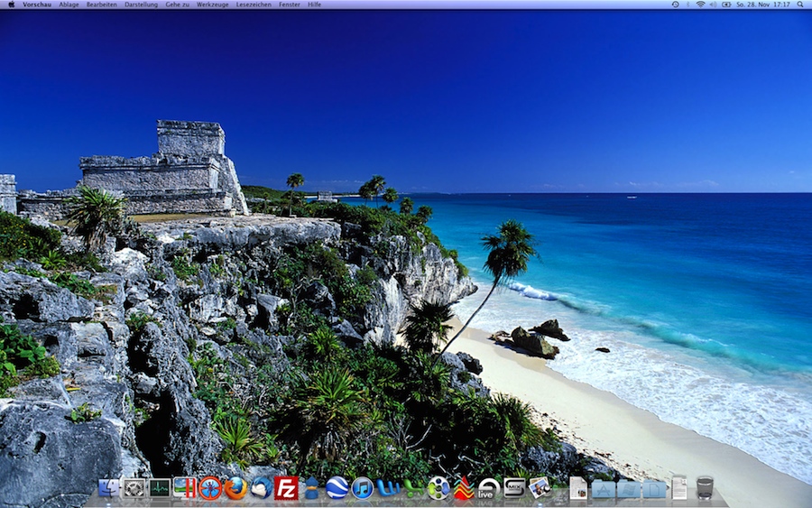Image resolution: width=812 pixels, height=508 pixels.
Task: Click the date and time in menu bar
Action: (x=763, y=5)
